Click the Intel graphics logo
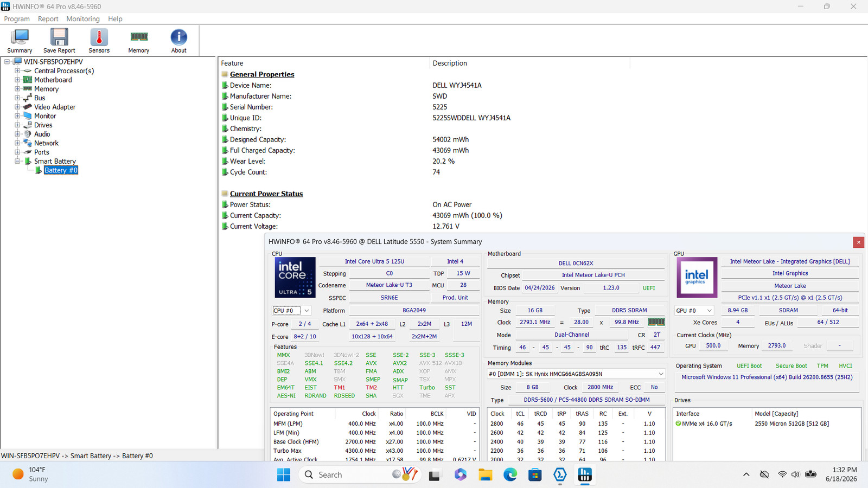This screenshot has width=868, height=488. (697, 277)
